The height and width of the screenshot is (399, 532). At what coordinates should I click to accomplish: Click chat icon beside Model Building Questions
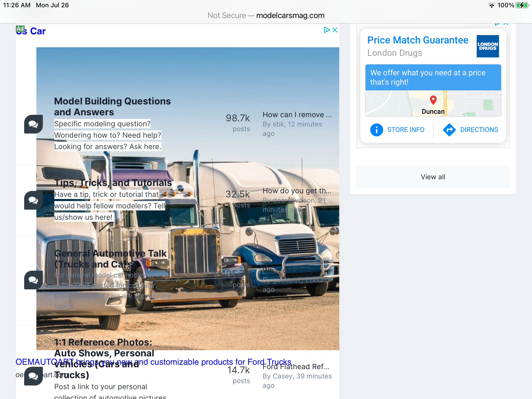coord(34,124)
